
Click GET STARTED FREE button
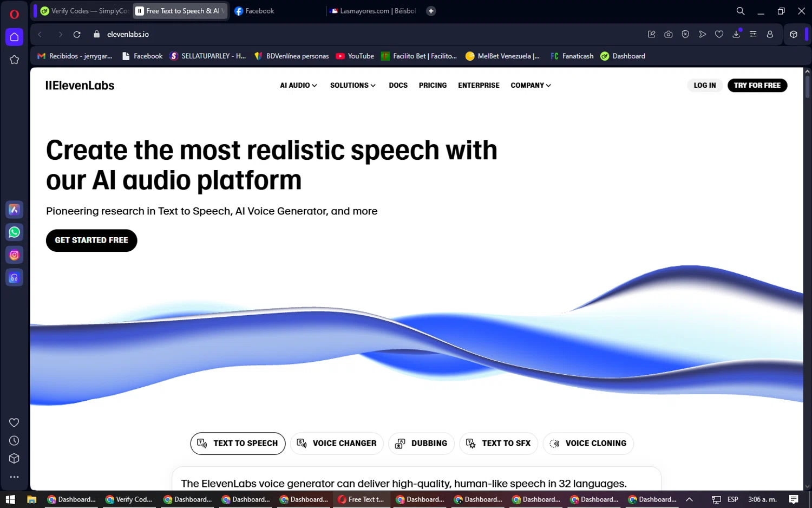pos(91,240)
